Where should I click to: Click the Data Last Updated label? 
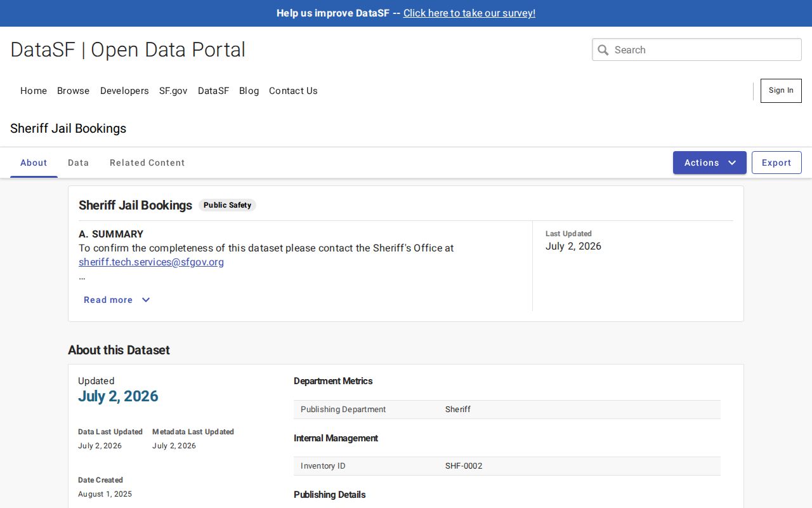pyautogui.click(x=110, y=432)
